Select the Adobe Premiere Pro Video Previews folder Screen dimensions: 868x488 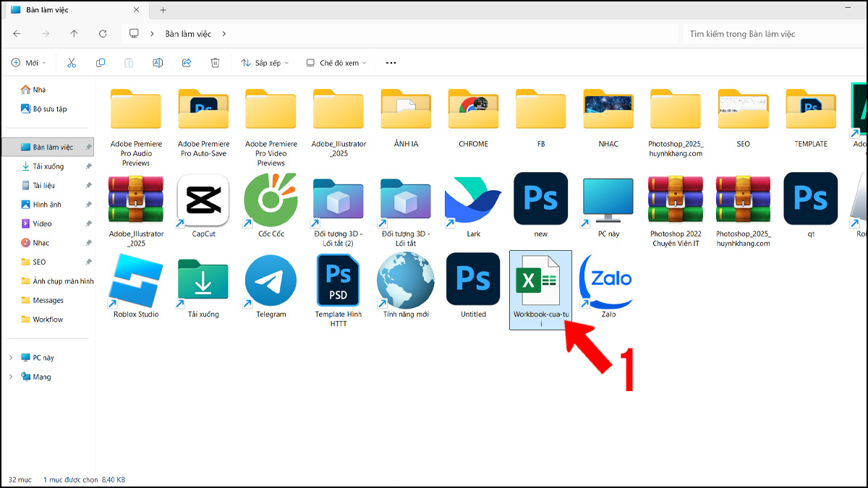[271, 128]
